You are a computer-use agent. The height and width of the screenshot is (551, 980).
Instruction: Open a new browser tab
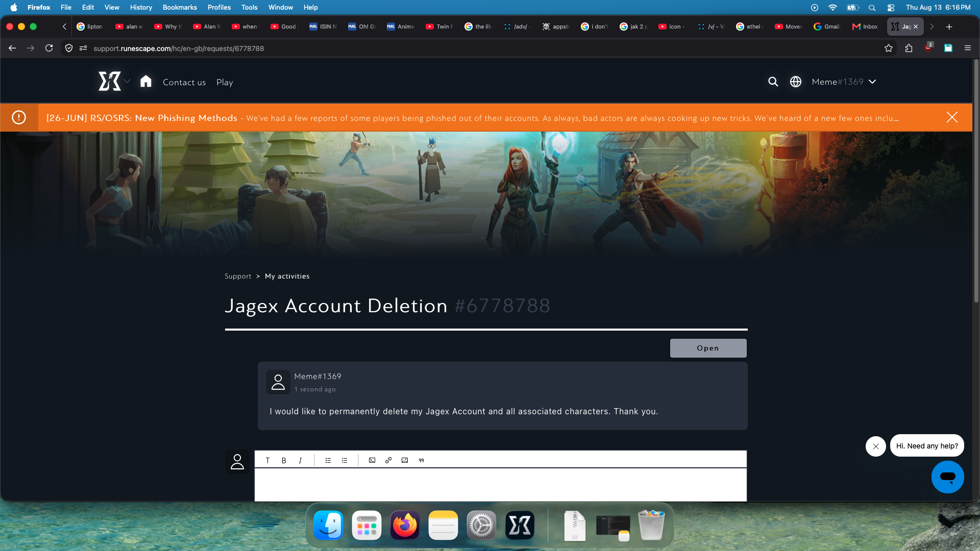pyautogui.click(x=949, y=27)
